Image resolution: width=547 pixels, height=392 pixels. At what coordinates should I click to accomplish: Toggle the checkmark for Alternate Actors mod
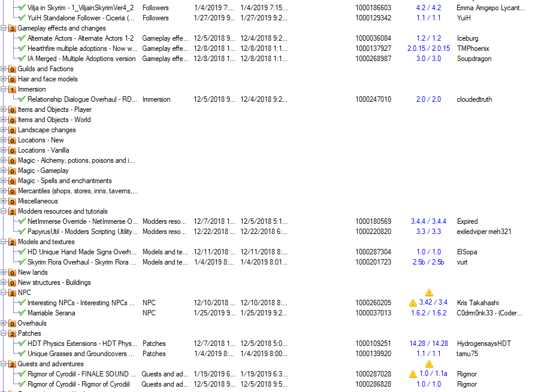(x=22, y=38)
